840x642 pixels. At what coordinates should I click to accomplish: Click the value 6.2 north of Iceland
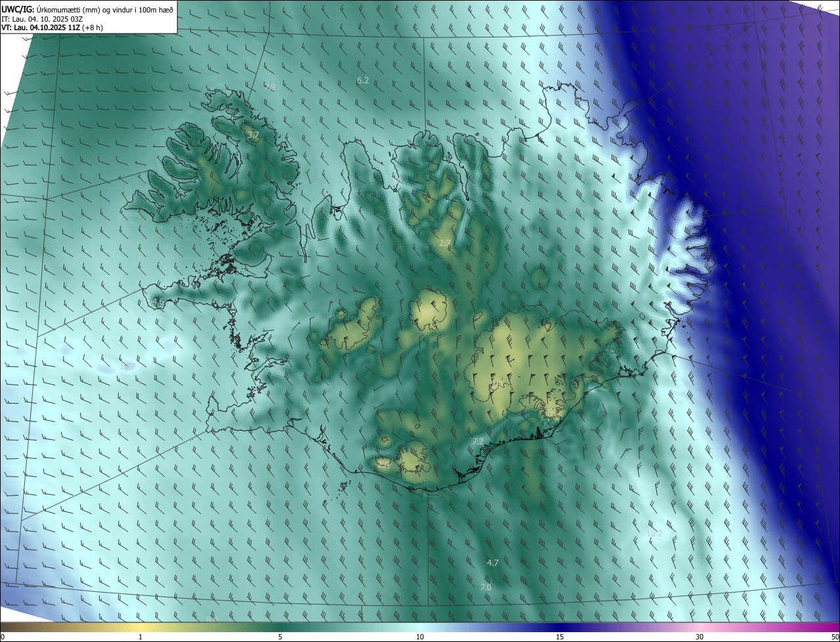pyautogui.click(x=363, y=80)
